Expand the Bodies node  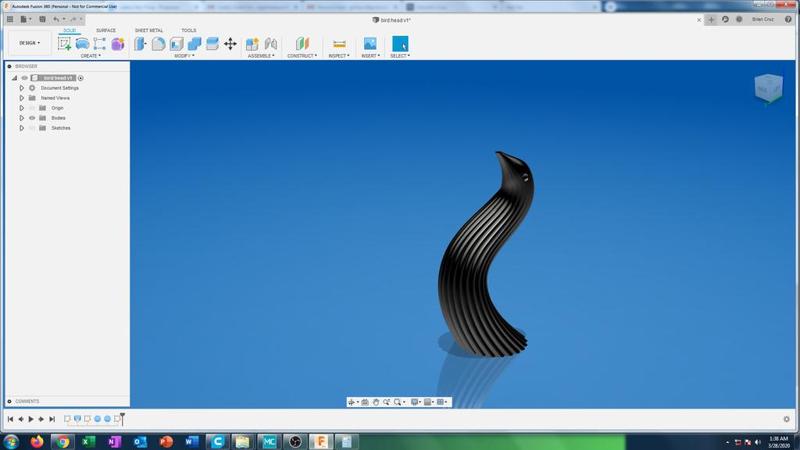click(x=21, y=118)
